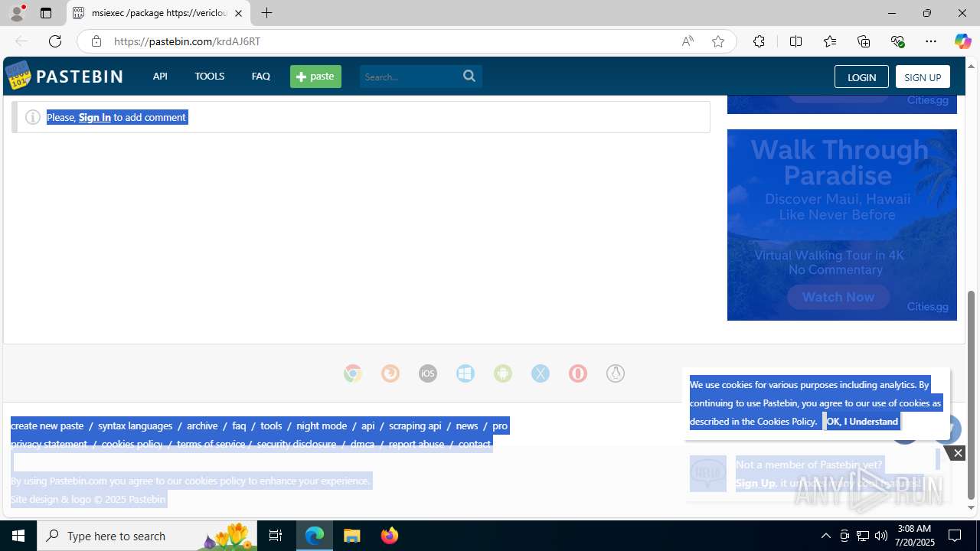Open 'syntax languages' footer link

[x=136, y=425]
